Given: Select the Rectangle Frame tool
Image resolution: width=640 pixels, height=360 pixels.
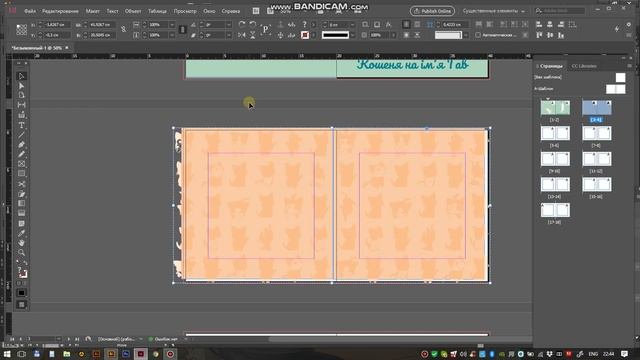Looking at the screenshot, I should [x=21, y=164].
